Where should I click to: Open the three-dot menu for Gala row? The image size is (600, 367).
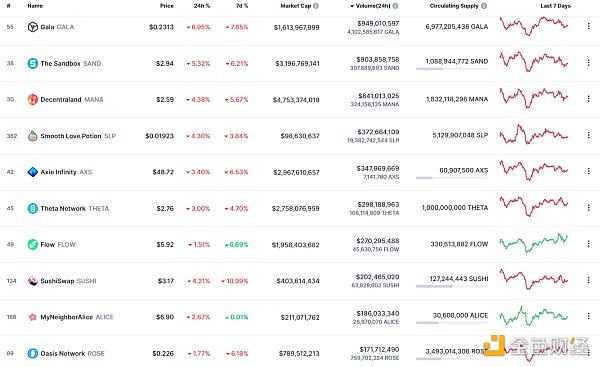589,26
